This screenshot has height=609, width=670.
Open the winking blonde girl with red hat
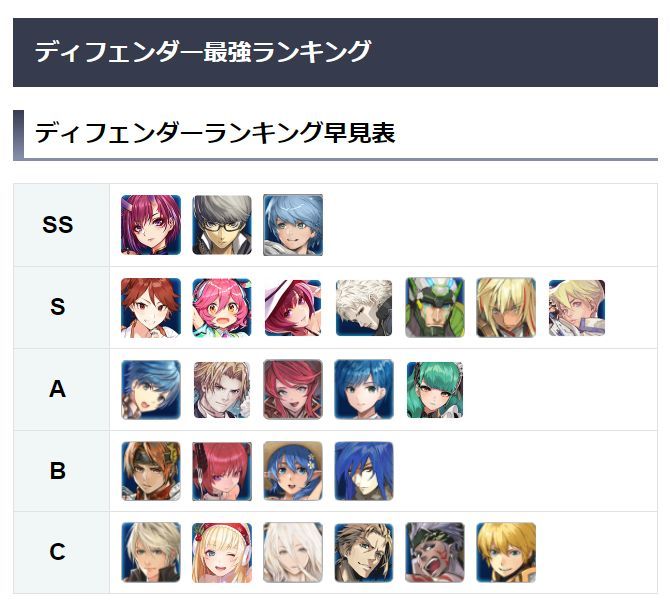coord(222,552)
